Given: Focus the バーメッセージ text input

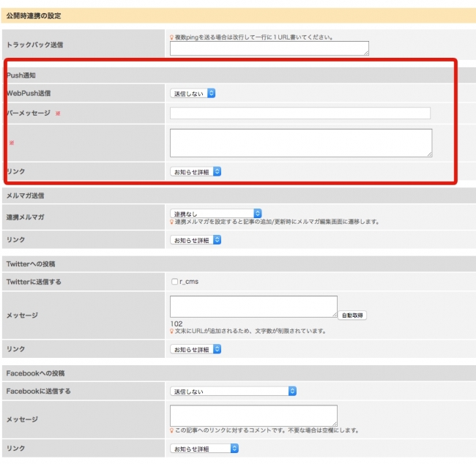Looking at the screenshot, I should [x=300, y=113].
